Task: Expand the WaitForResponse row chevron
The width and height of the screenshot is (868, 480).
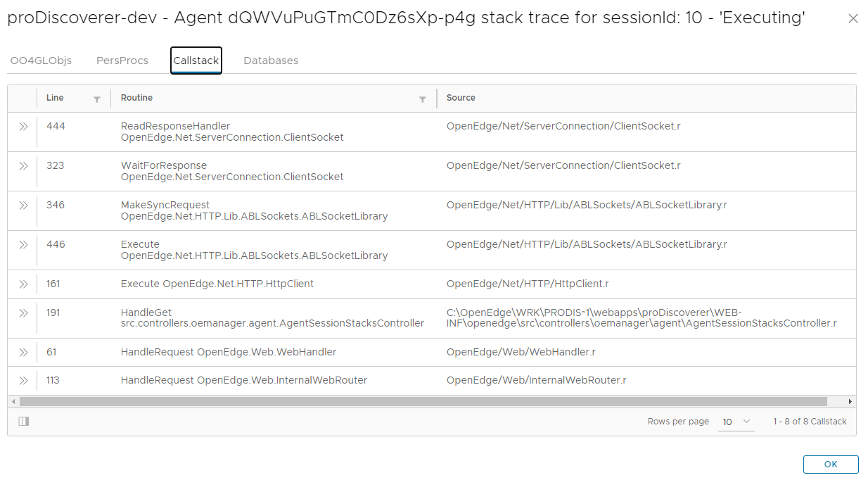Action: pyautogui.click(x=23, y=166)
